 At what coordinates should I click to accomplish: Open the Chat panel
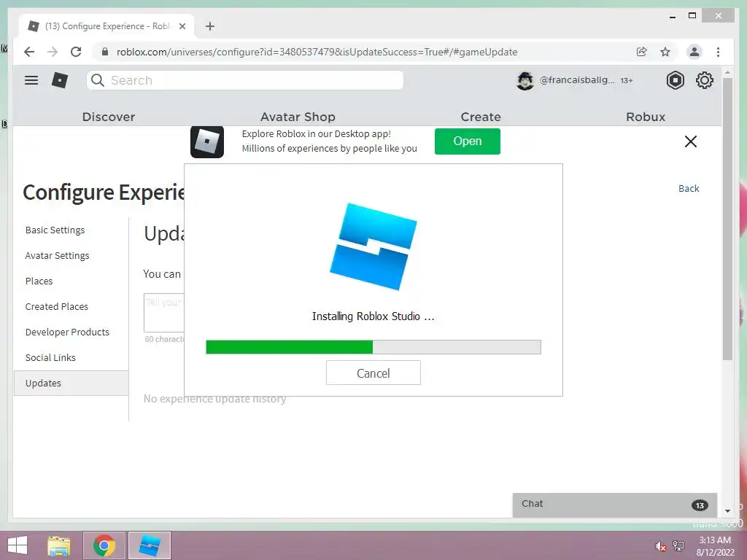pos(614,505)
